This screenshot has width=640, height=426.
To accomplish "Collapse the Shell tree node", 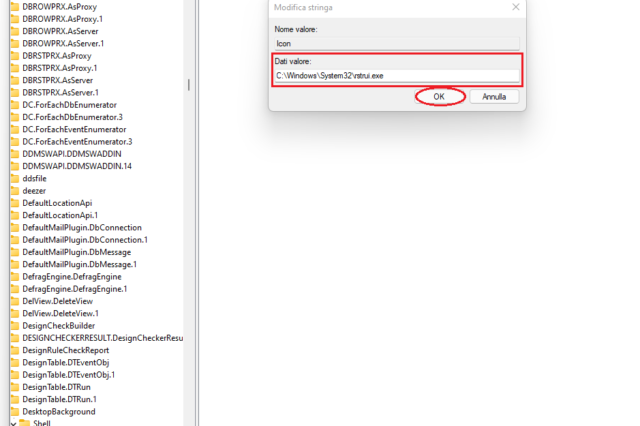I will pyautogui.click(x=13, y=423).
